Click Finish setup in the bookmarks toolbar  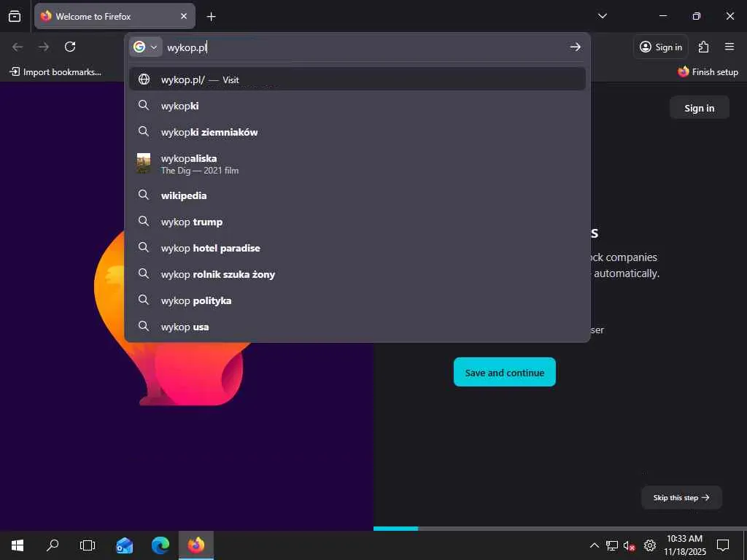pyautogui.click(x=708, y=72)
